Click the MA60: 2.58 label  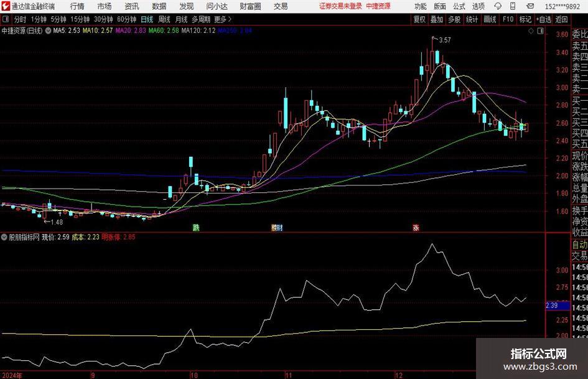tap(164, 30)
